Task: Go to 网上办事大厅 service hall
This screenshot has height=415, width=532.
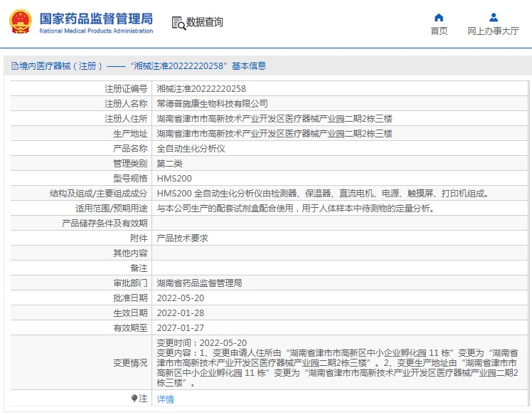Action: (x=493, y=31)
